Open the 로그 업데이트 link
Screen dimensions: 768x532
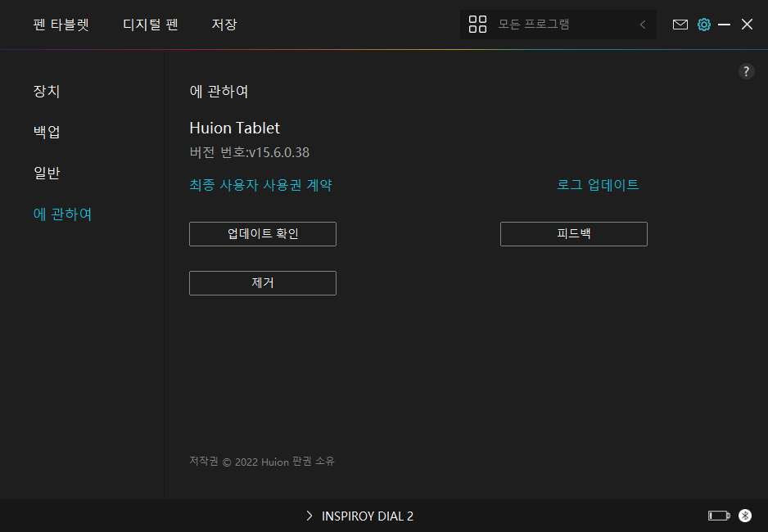[598, 185]
